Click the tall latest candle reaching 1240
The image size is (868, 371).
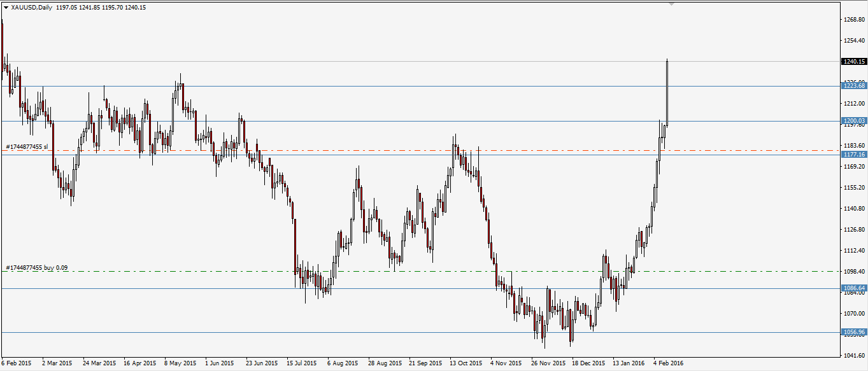[667, 92]
